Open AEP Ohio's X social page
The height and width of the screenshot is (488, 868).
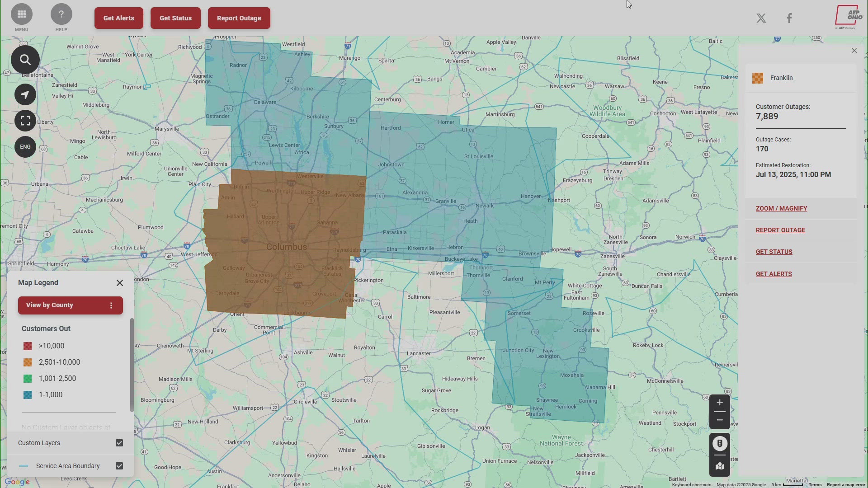tap(761, 18)
